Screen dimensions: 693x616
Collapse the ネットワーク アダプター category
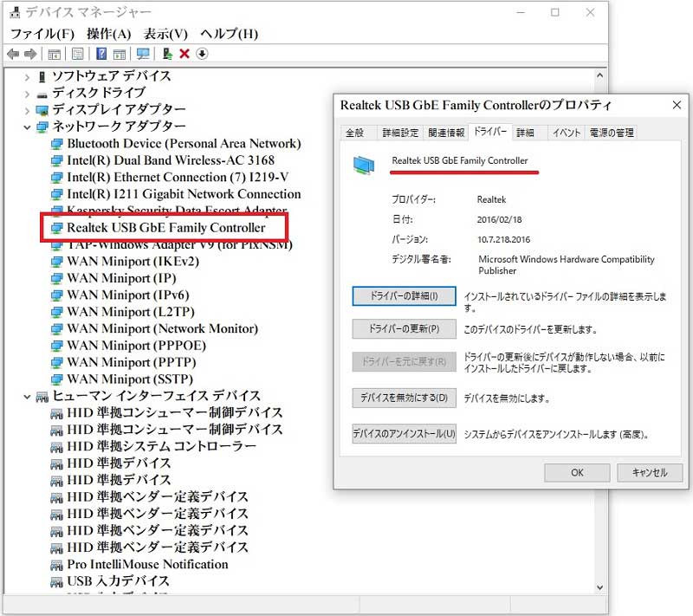coord(27,127)
